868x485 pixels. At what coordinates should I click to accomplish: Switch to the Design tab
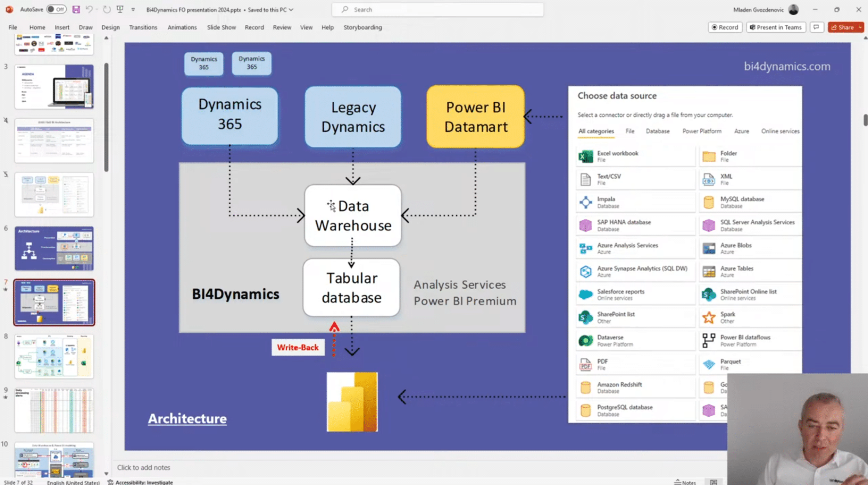point(110,27)
